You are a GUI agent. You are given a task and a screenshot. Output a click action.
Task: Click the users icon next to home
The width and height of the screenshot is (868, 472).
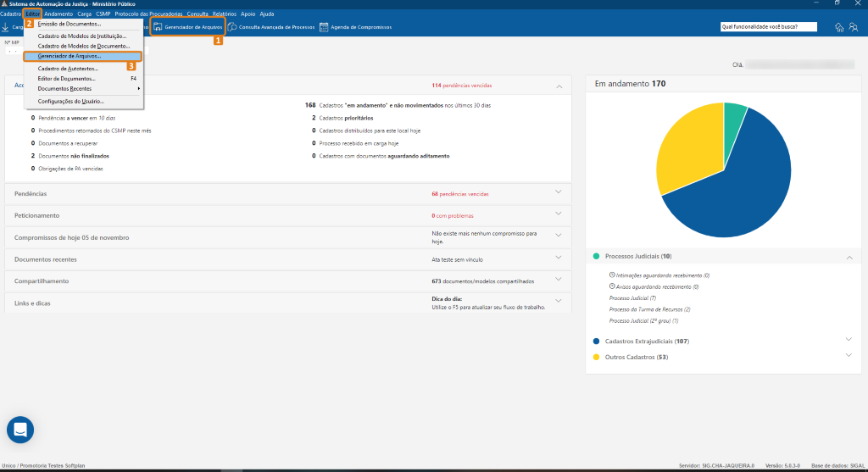click(852, 27)
